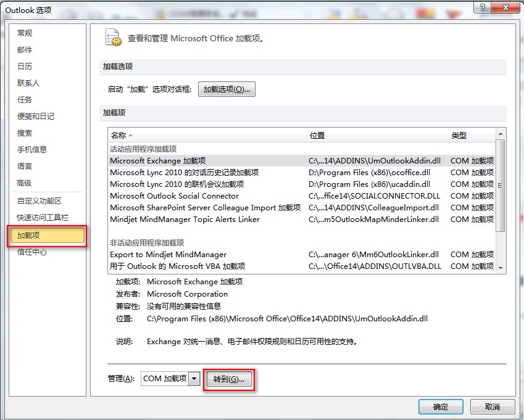Select Microsoft Lync 2010 的联机会议加载项 row
Viewport: 524px width, 420px height.
[x=302, y=184]
